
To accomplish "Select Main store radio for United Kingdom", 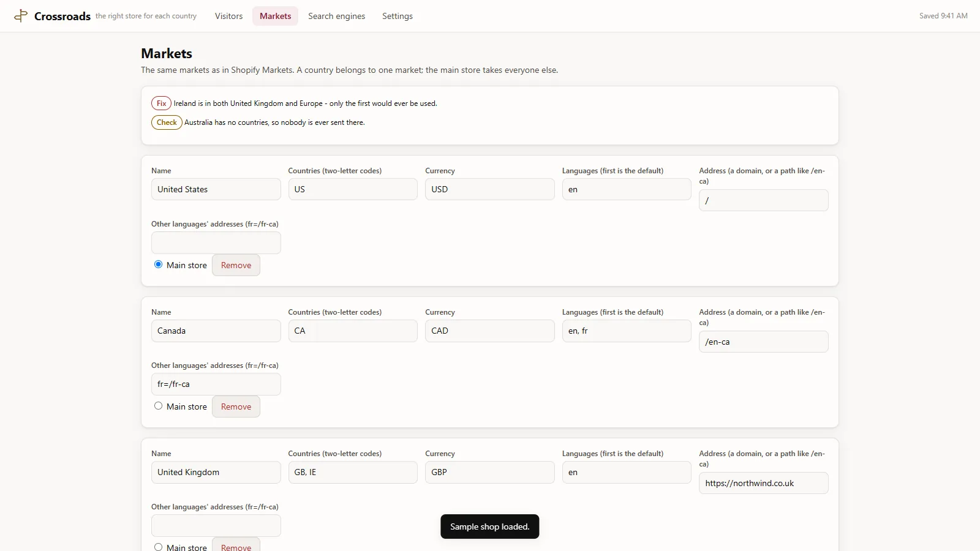I will pyautogui.click(x=158, y=547).
